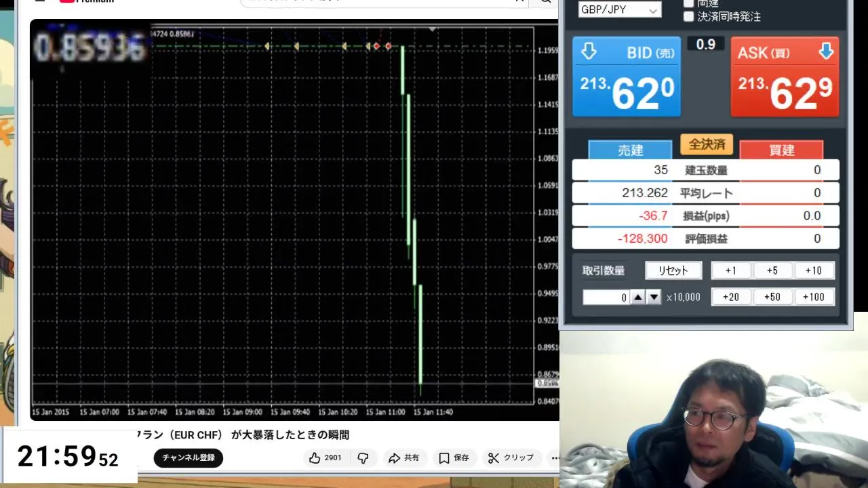Add +50 to trade quantity
This screenshot has width=868, height=488.
click(772, 297)
